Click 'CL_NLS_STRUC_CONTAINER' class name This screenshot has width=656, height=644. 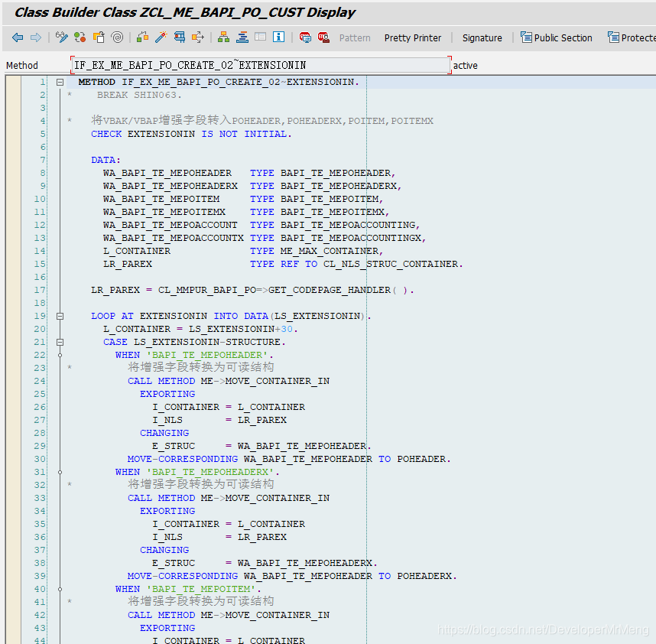pos(391,264)
